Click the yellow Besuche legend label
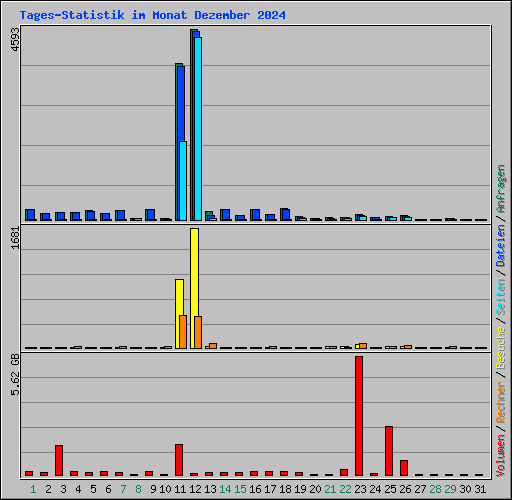Viewport: 512px width, 500px height. point(501,348)
